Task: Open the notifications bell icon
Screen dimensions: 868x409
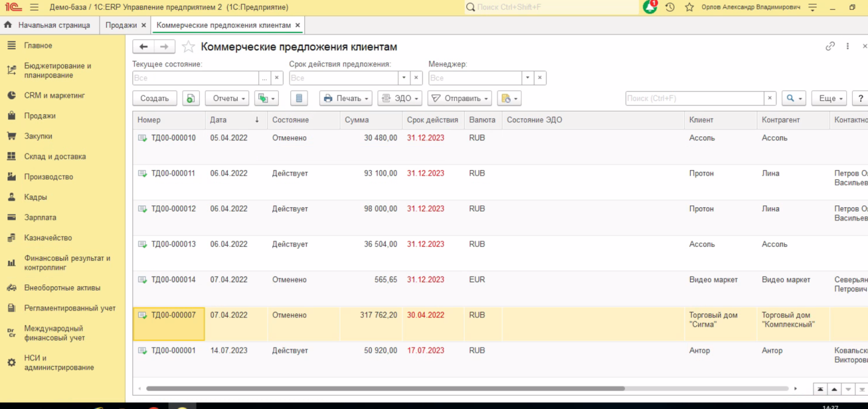Action: click(x=650, y=7)
